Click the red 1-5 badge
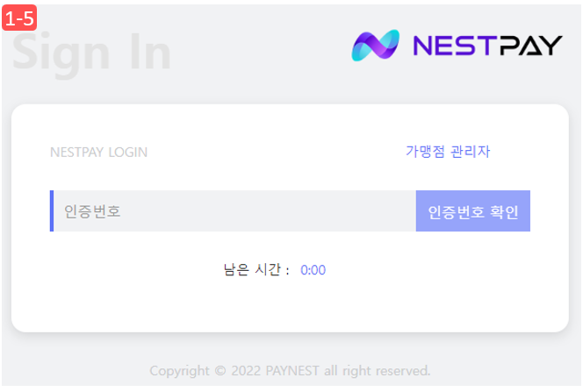 [x=19, y=18]
